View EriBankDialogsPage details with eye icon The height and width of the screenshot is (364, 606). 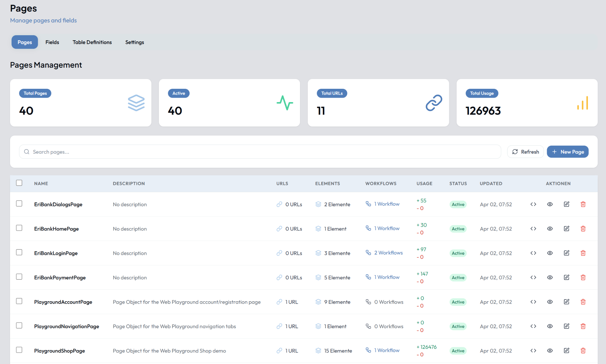point(550,204)
